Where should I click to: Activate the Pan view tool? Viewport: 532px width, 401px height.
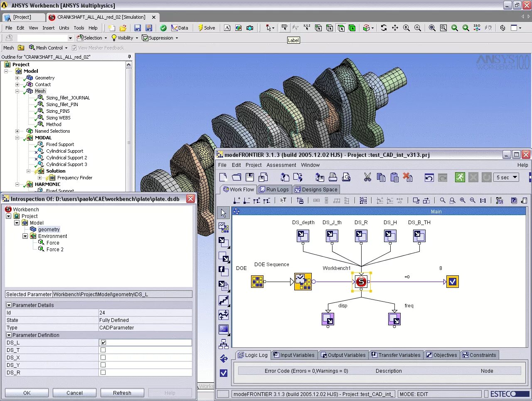point(395,28)
